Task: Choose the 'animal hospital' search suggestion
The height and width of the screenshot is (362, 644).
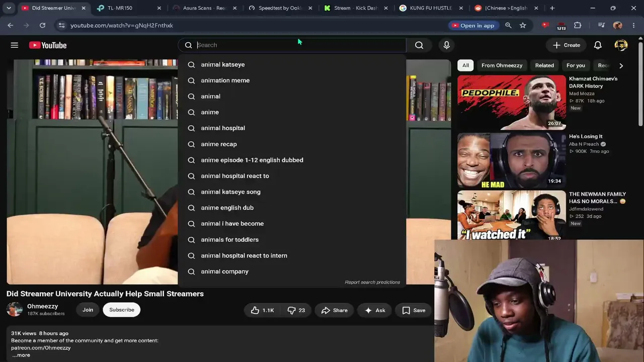Action: pos(292,128)
